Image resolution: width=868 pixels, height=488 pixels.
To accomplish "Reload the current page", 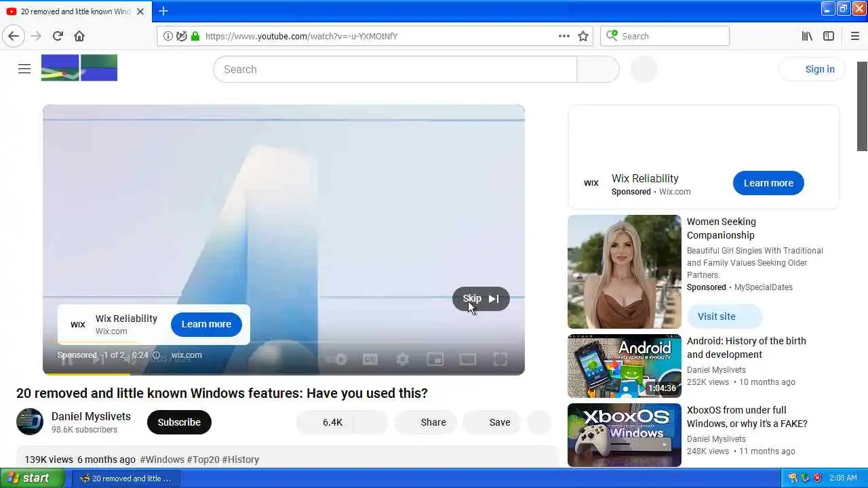I will (x=58, y=36).
